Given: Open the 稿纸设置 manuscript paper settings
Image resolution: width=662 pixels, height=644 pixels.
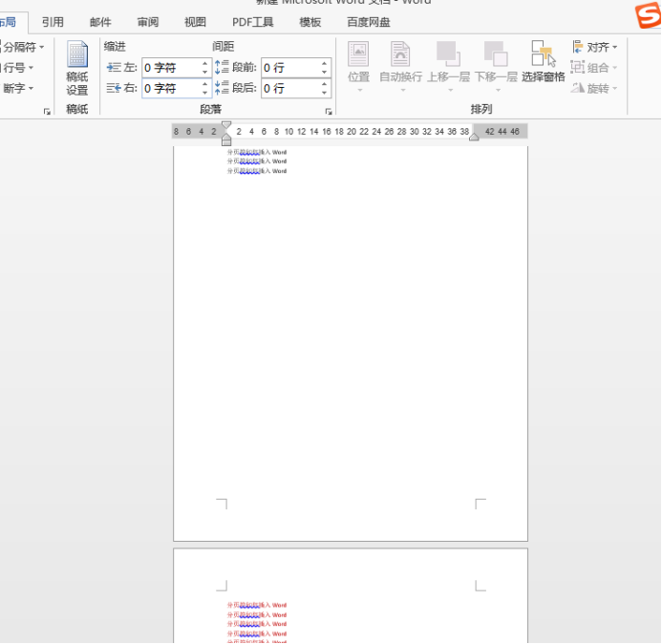Looking at the screenshot, I should [x=76, y=68].
